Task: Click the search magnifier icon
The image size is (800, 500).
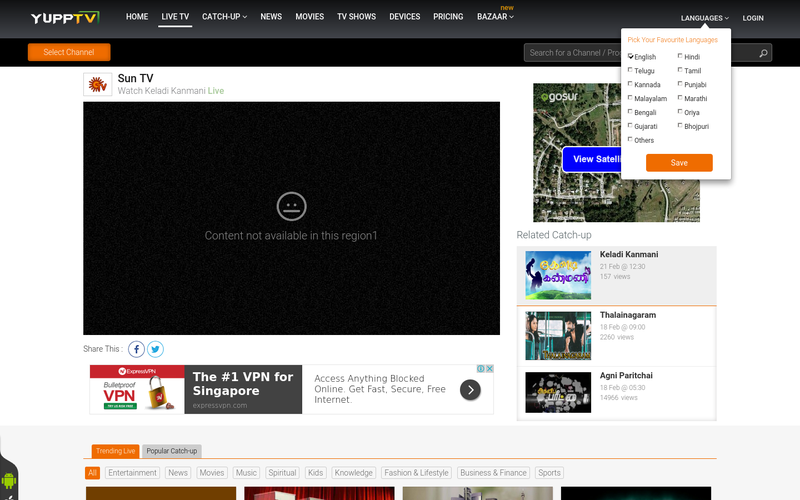Action: 763,53
